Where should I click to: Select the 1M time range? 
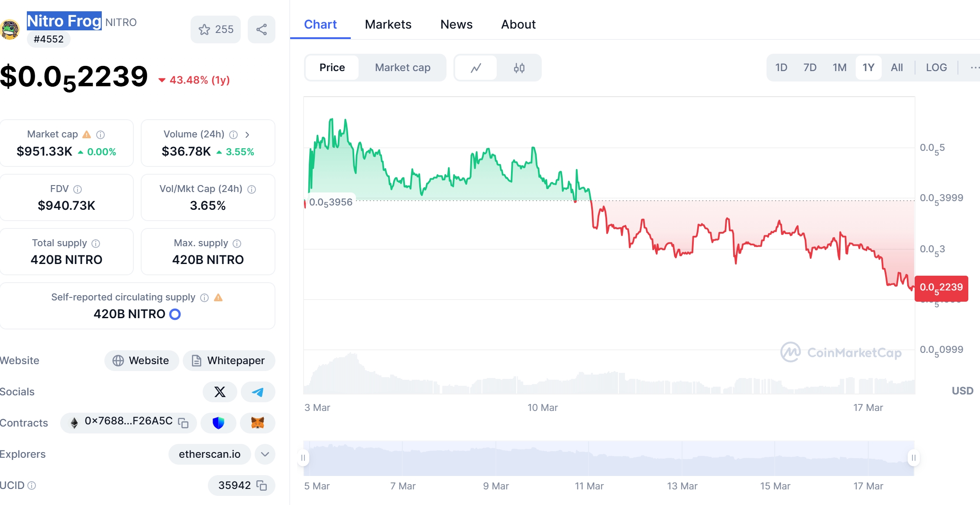point(839,68)
